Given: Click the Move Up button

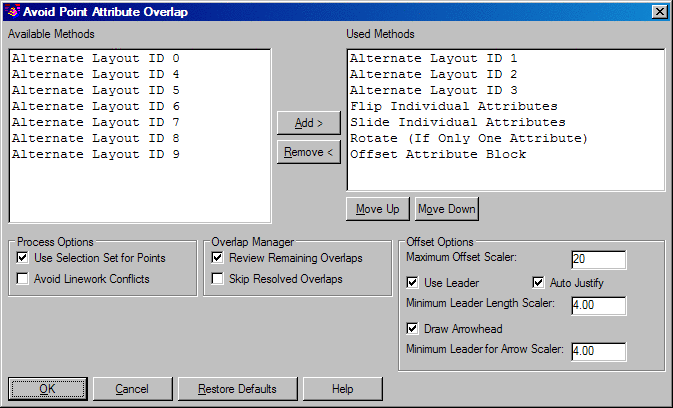Looking at the screenshot, I should click(378, 209).
